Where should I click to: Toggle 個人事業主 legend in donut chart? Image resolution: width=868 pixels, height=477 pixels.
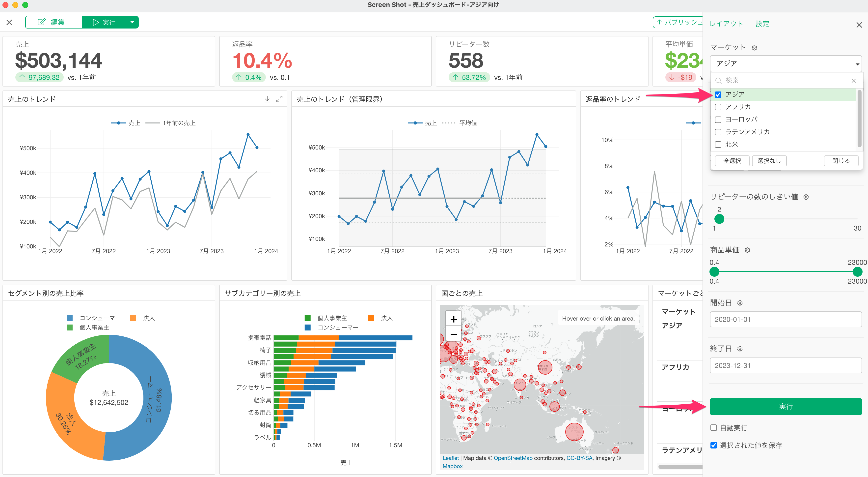88,328
